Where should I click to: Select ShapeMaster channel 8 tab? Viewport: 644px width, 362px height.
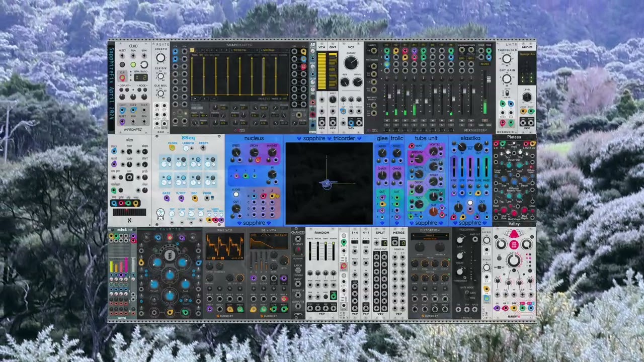pyautogui.click(x=226, y=50)
